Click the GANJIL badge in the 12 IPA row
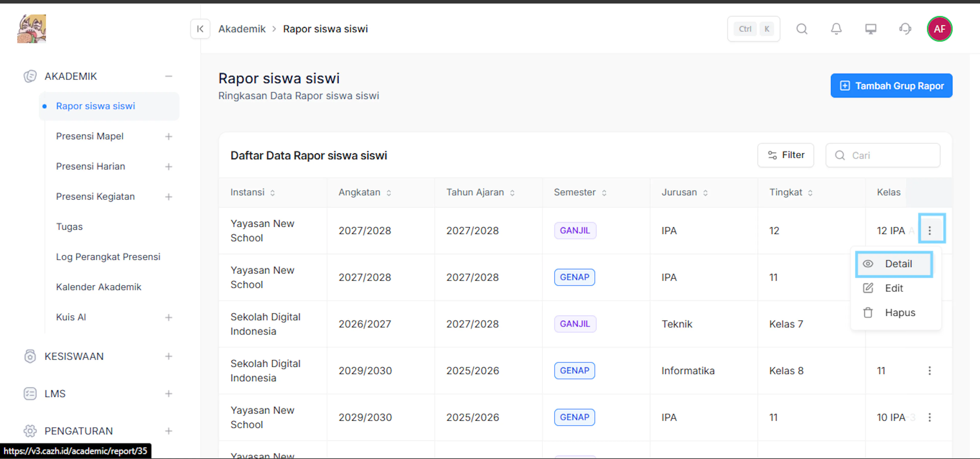The image size is (980, 459). coord(575,231)
